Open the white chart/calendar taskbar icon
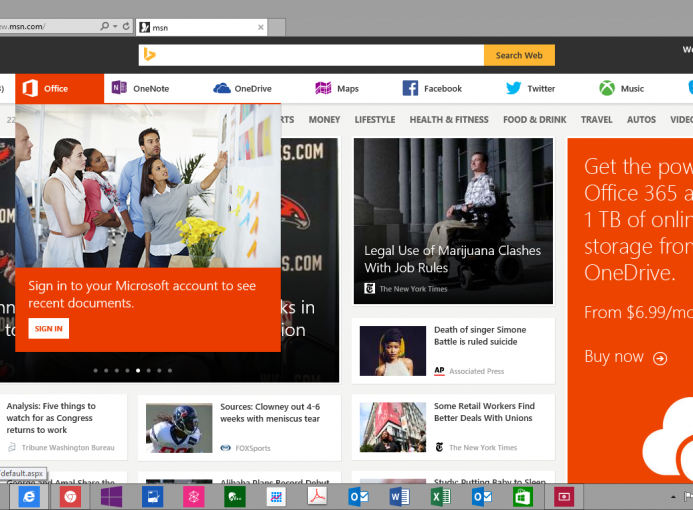The width and height of the screenshot is (693, 510). (x=276, y=497)
